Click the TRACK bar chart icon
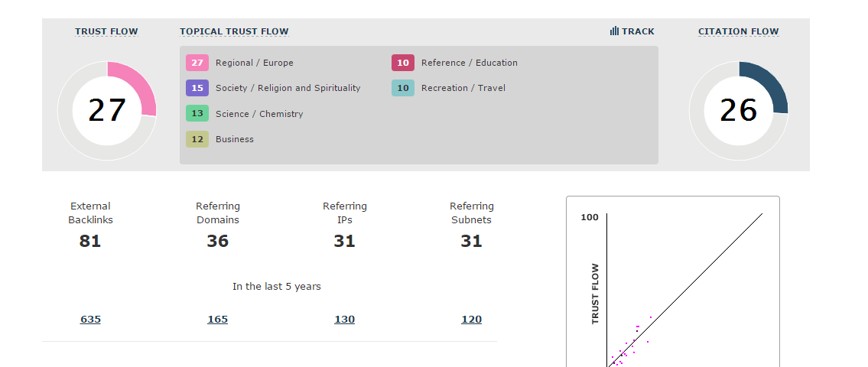 coord(614,31)
